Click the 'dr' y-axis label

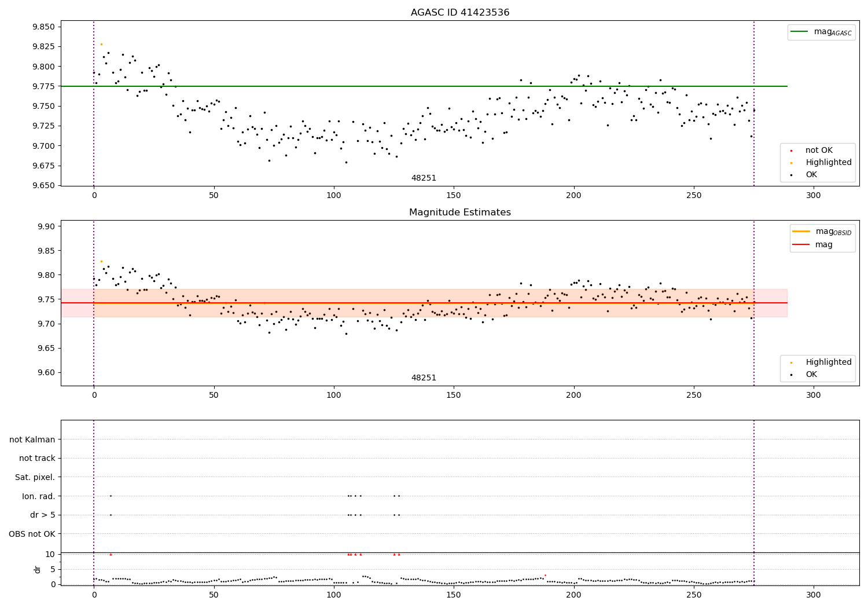click(38, 569)
